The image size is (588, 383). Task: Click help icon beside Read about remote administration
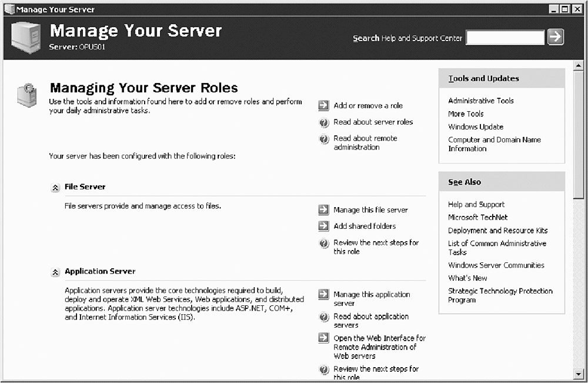323,139
